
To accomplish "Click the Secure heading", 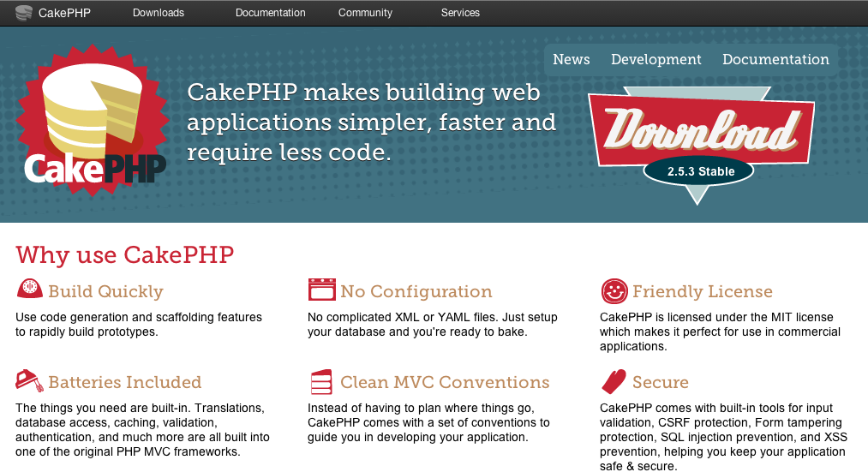I will click(661, 382).
